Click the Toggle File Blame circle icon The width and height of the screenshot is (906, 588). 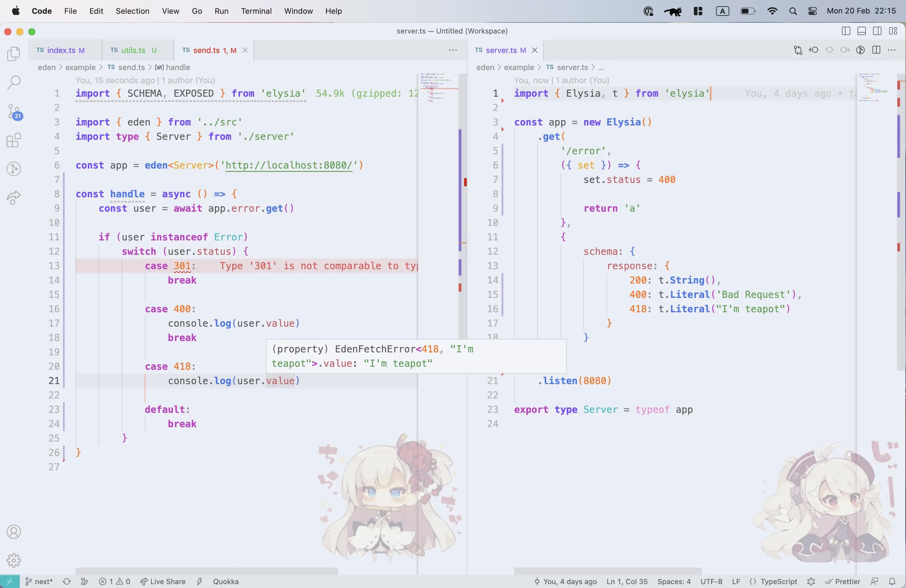(830, 50)
